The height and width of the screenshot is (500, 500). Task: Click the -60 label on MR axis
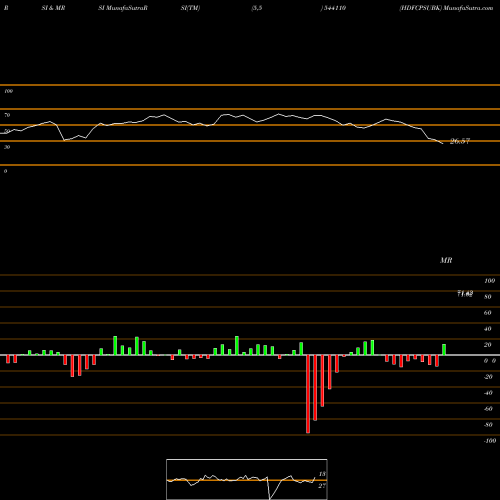click(488, 409)
